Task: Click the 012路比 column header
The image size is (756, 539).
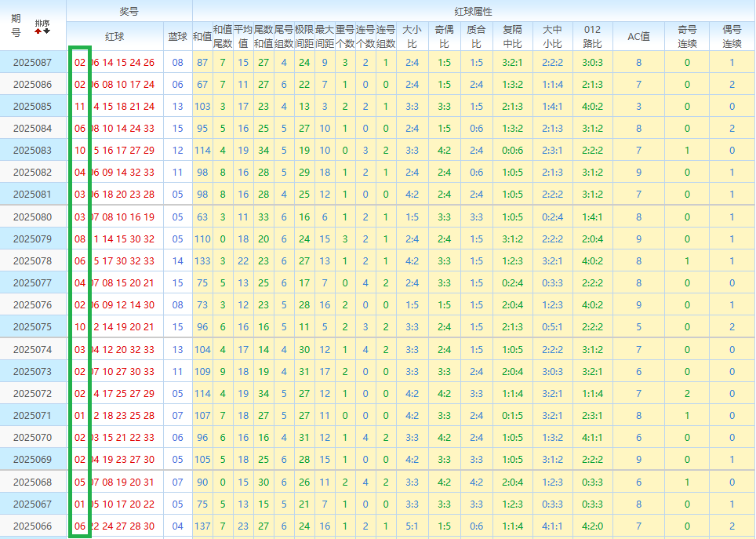Action: 592,36
